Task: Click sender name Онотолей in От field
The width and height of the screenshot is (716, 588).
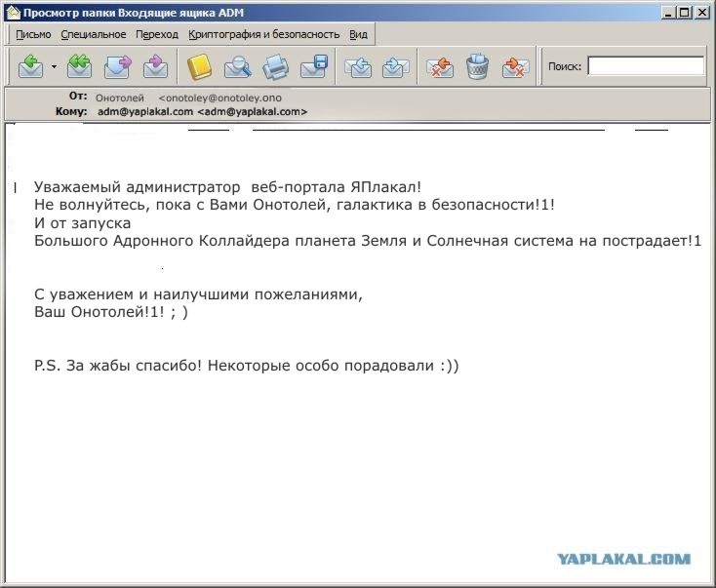Action: pos(120,98)
